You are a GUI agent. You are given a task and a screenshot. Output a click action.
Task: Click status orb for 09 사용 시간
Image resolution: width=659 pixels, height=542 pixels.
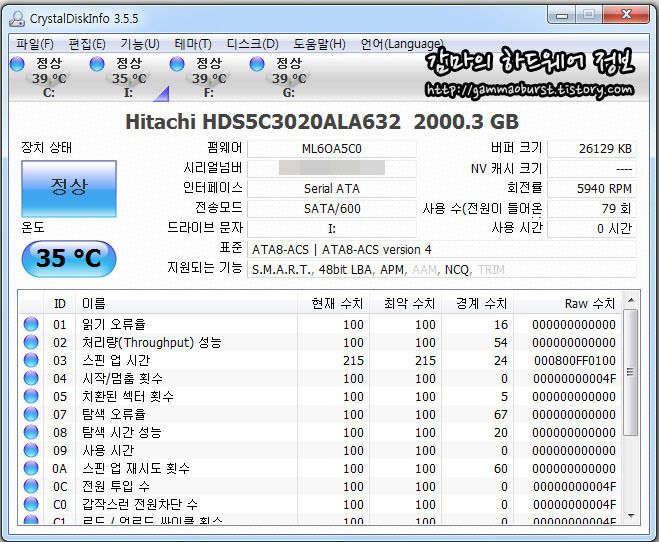pyautogui.click(x=31, y=450)
